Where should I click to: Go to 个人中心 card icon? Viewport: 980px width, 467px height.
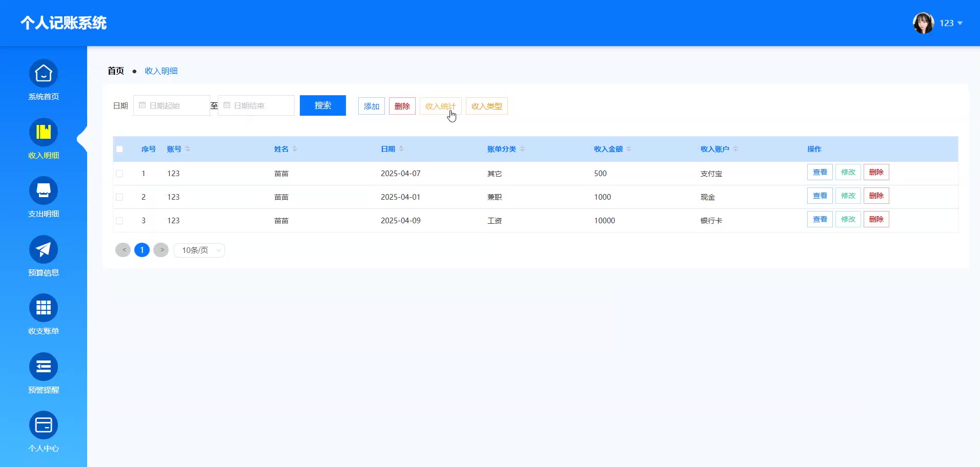click(x=44, y=426)
